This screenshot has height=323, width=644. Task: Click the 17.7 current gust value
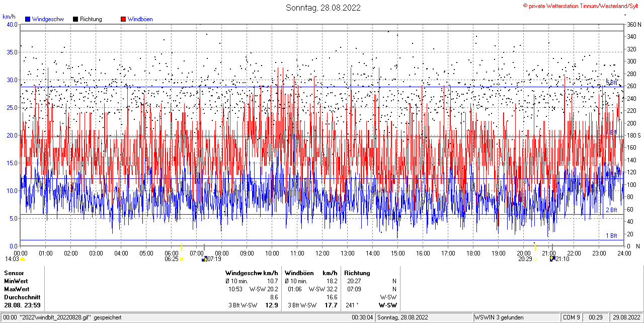[x=331, y=305]
